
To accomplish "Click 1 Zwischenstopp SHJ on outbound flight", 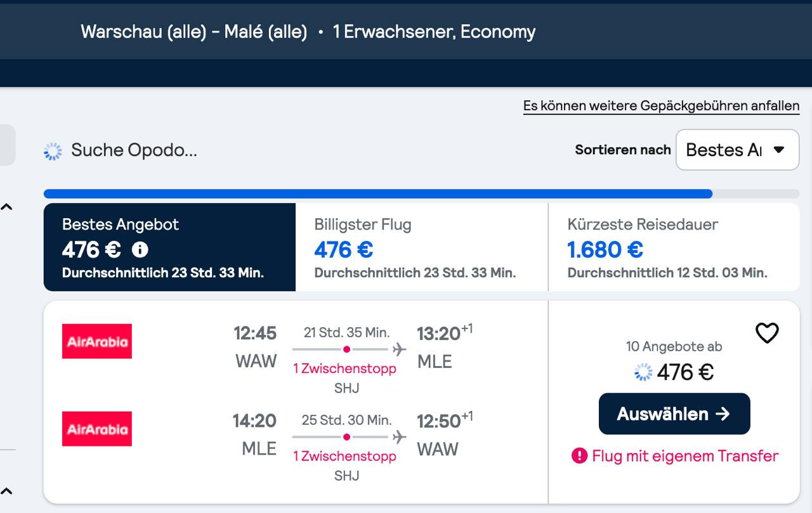I will click(345, 377).
